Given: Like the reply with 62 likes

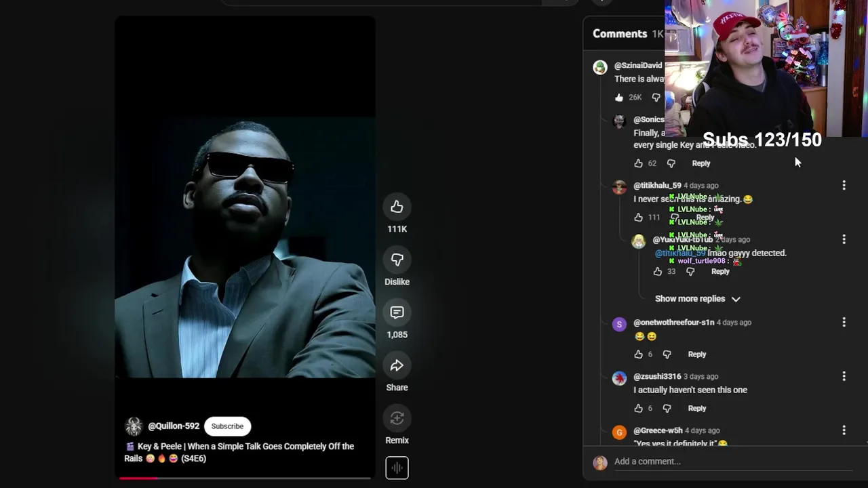Looking at the screenshot, I should click(638, 163).
